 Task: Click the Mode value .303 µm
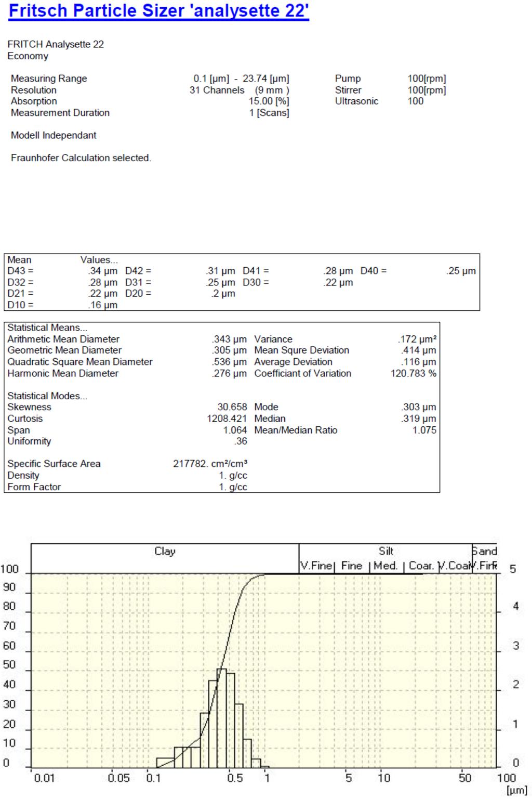[418, 407]
